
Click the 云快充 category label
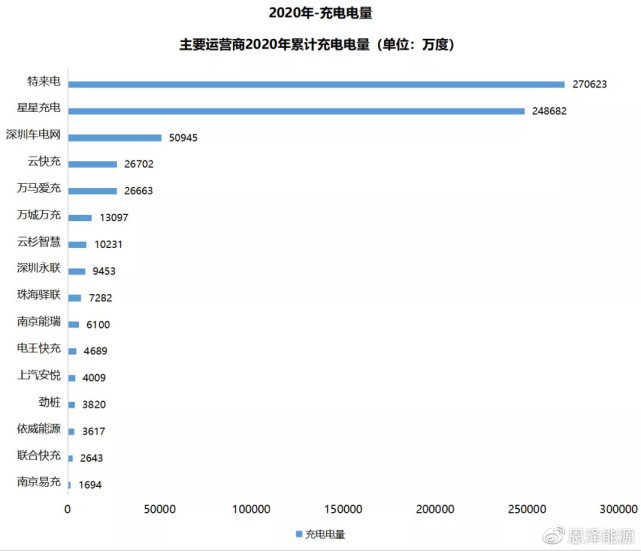[44, 161]
